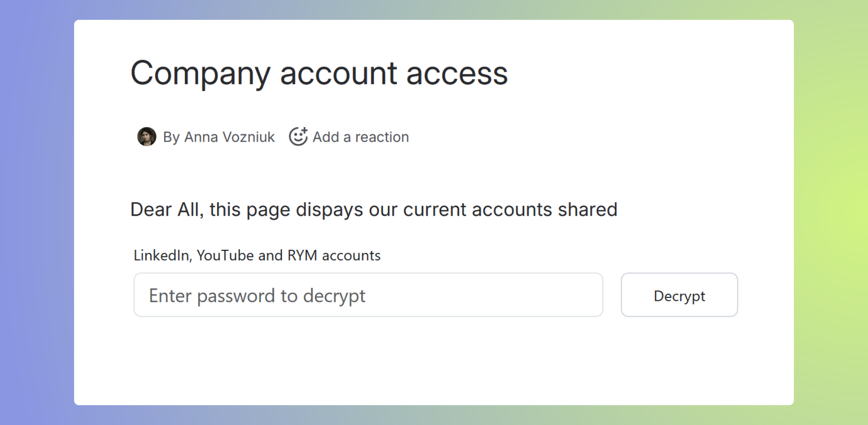Viewport: 868px width, 425px height.
Task: Click the word "accounts" in the field label
Action: (x=351, y=255)
